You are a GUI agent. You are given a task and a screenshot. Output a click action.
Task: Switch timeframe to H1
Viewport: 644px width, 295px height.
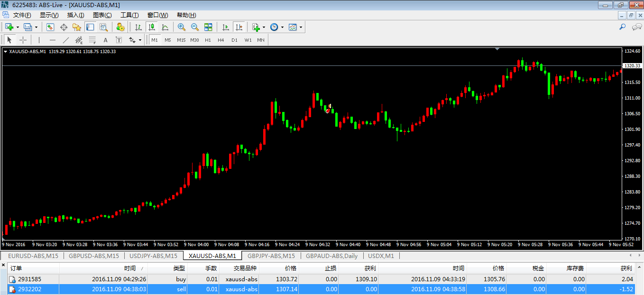click(x=208, y=40)
